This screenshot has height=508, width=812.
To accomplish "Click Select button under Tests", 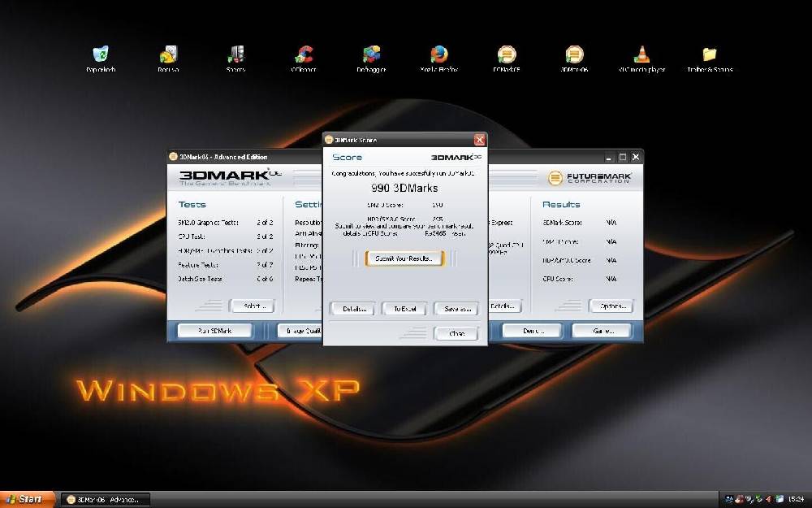I will pyautogui.click(x=253, y=306).
